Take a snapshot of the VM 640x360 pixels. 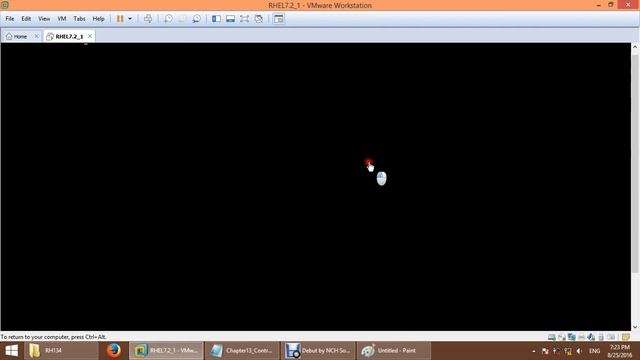[x=168, y=19]
